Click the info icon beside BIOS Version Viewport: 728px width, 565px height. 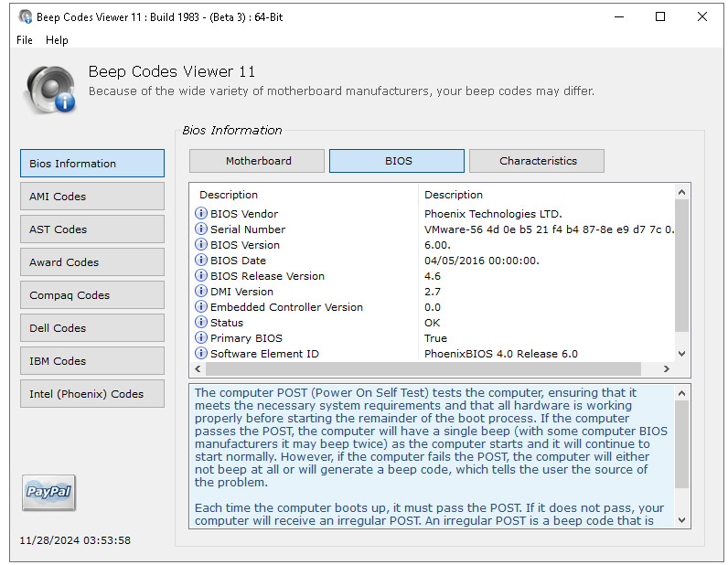point(200,245)
